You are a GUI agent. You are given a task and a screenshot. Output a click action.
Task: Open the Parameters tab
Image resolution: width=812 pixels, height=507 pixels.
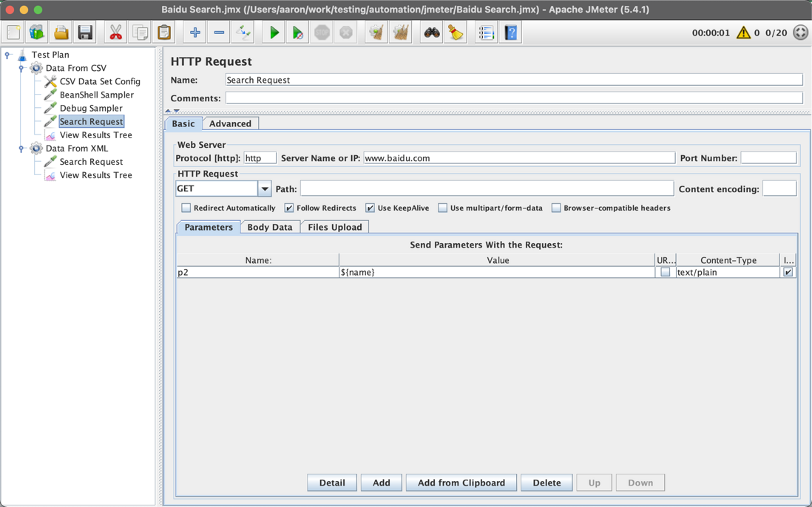[x=209, y=227]
